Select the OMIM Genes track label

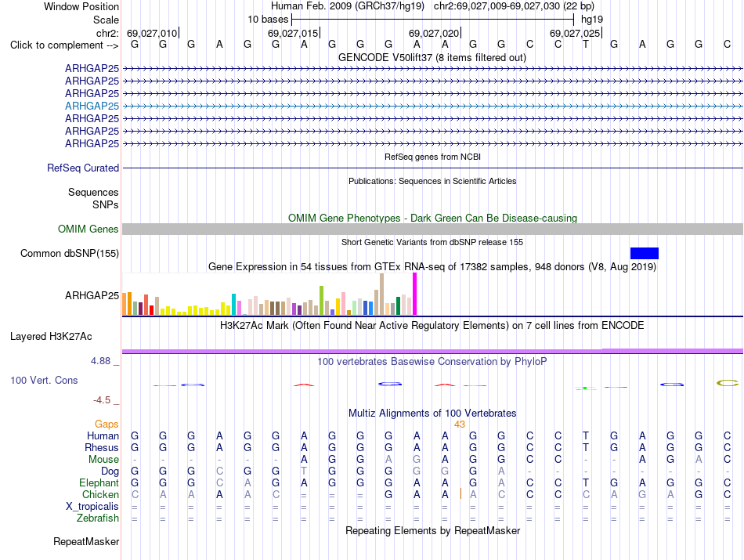(x=88, y=229)
